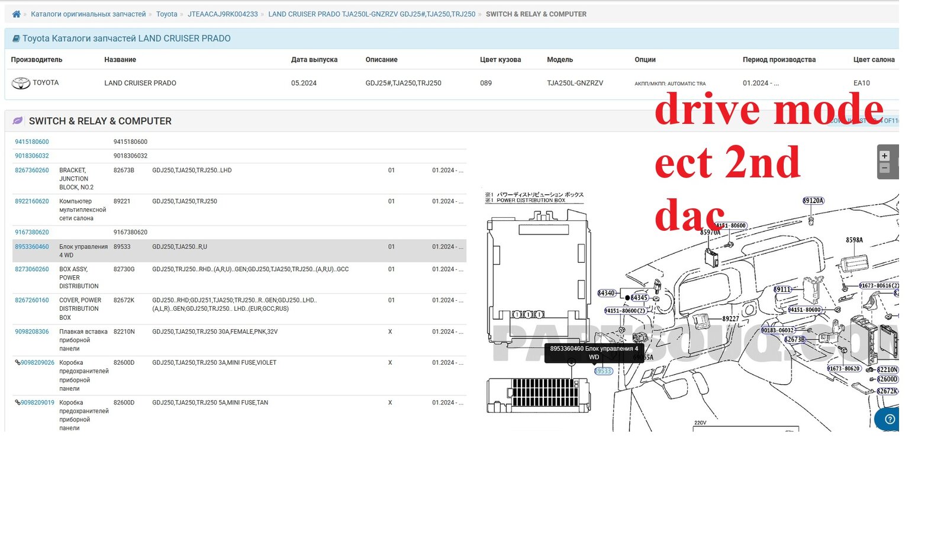Open part number 8273060260 link
The height and width of the screenshot is (560, 947).
tap(32, 269)
